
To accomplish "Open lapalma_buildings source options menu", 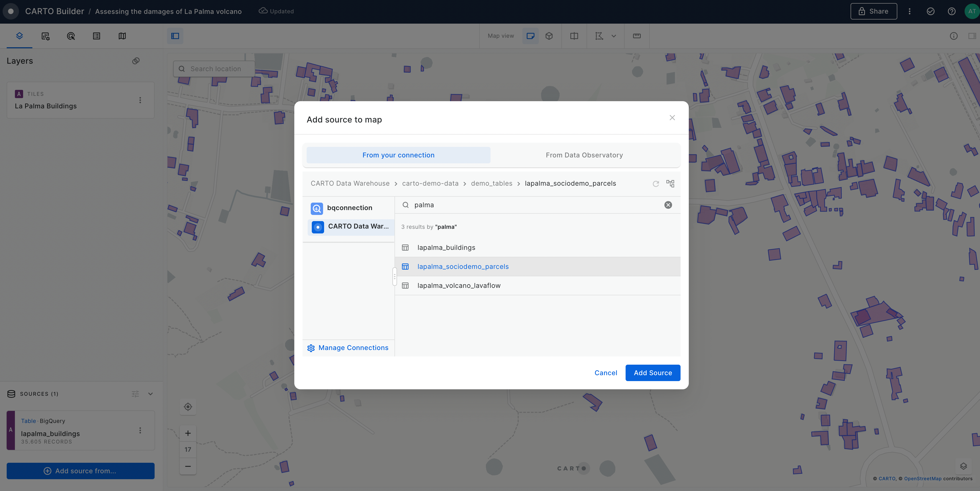I will point(140,430).
